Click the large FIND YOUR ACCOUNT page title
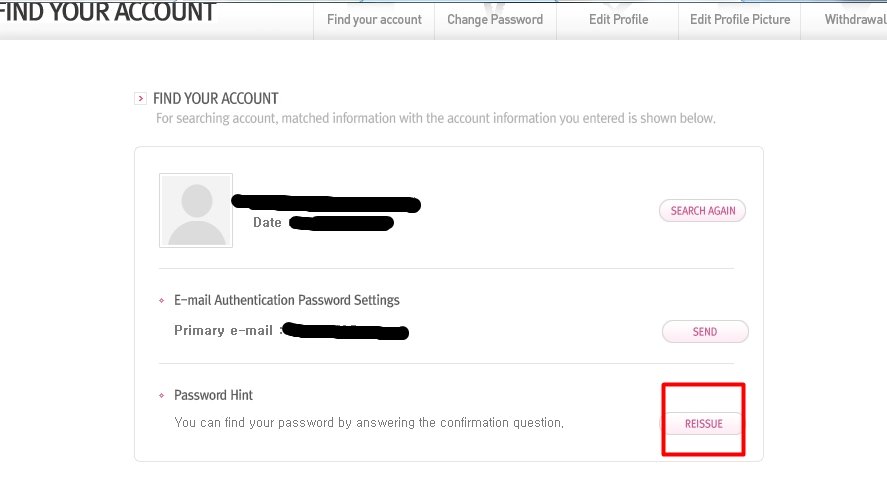Image resolution: width=887 pixels, height=493 pixels. click(108, 12)
